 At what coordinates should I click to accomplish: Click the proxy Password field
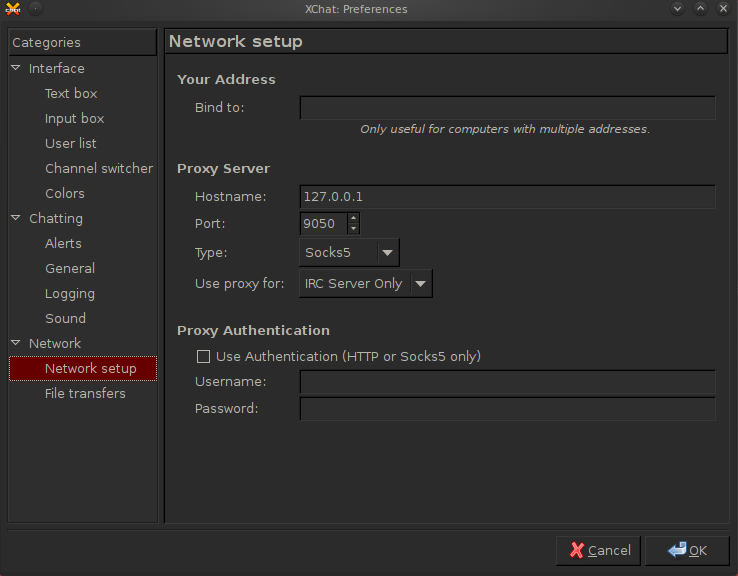point(507,409)
